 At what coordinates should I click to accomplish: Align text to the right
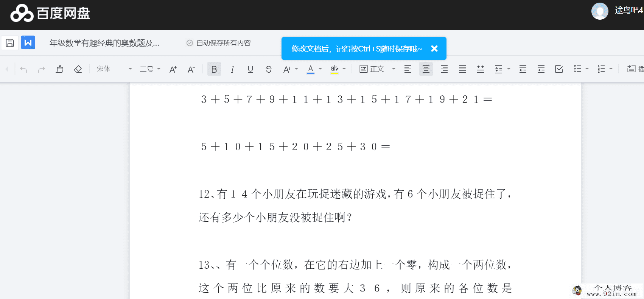pyautogui.click(x=444, y=69)
